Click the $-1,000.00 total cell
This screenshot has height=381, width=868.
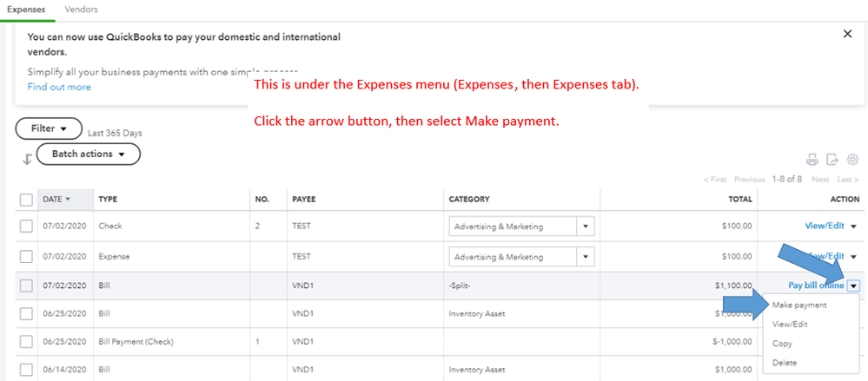tap(732, 342)
